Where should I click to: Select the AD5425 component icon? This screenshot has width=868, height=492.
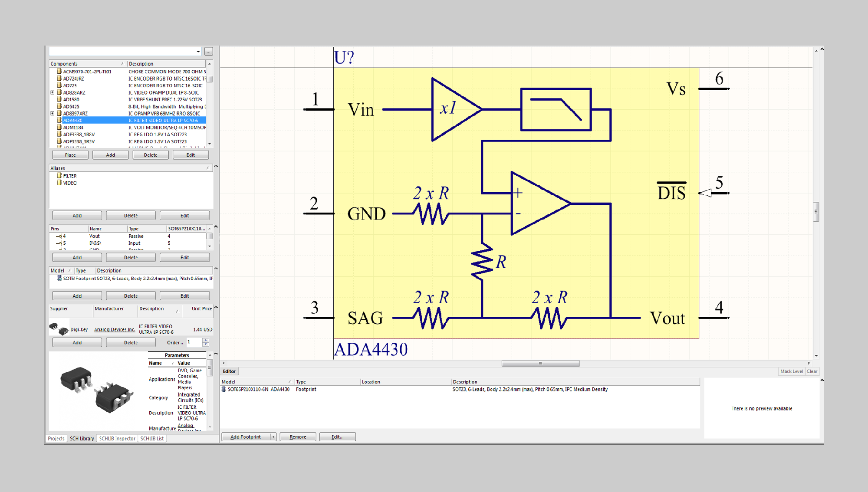point(59,106)
